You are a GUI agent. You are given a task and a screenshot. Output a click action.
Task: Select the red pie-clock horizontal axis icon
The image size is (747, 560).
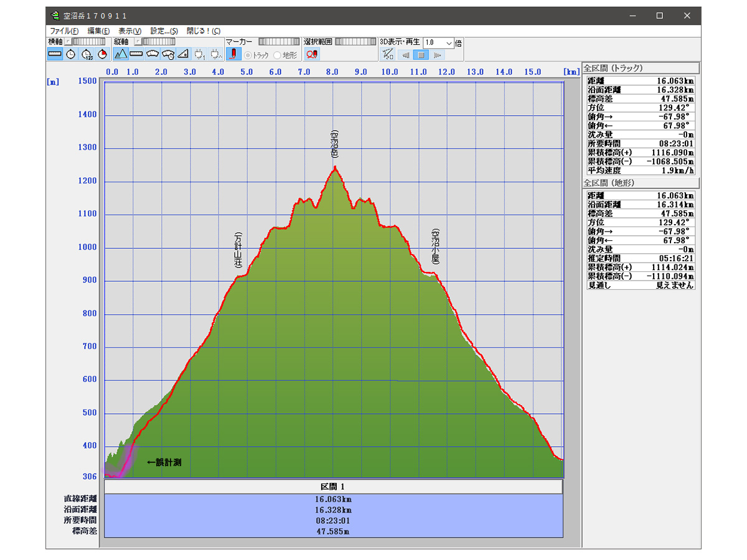(103, 54)
